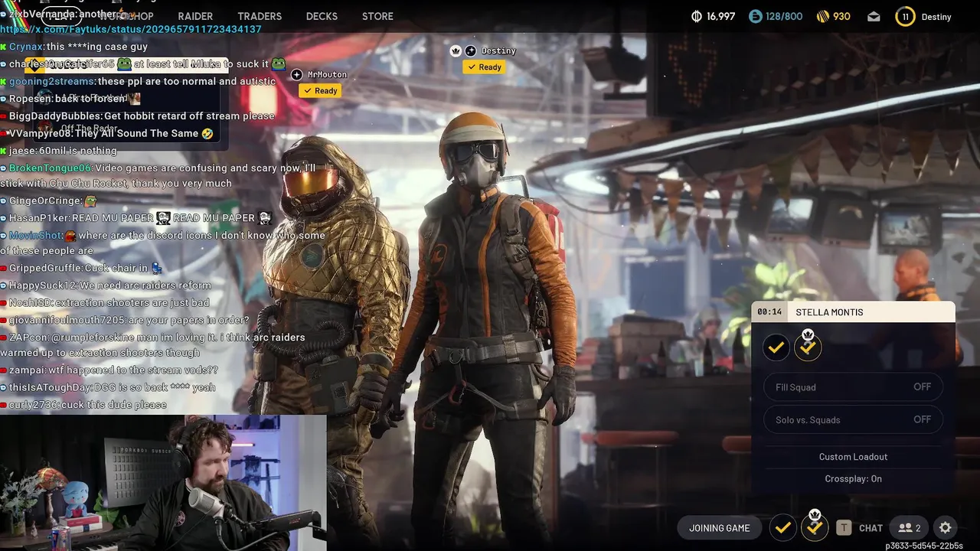Open the mail envelope icon
Screen dimensions: 980x551
pyautogui.click(x=874, y=16)
